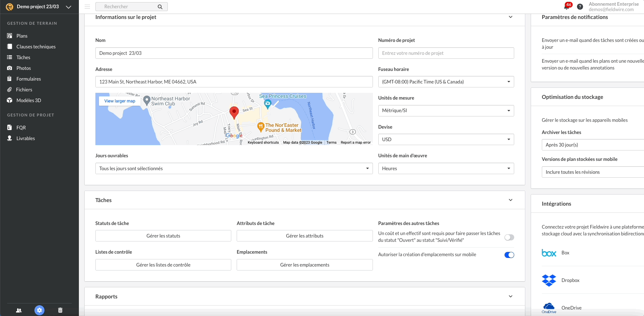The width and height of the screenshot is (644, 316).
Task: Collapse the Tâches settings section
Action: tap(511, 200)
